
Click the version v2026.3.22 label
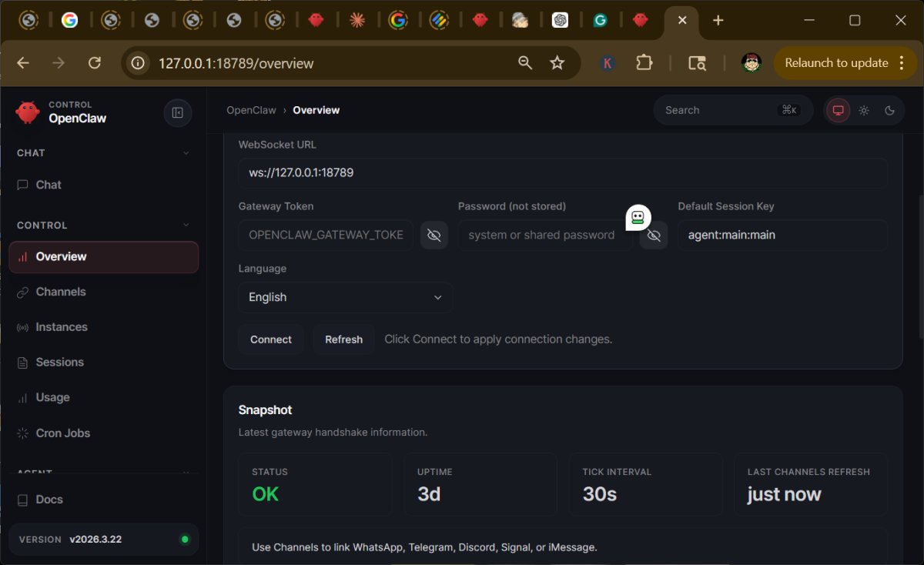click(95, 540)
